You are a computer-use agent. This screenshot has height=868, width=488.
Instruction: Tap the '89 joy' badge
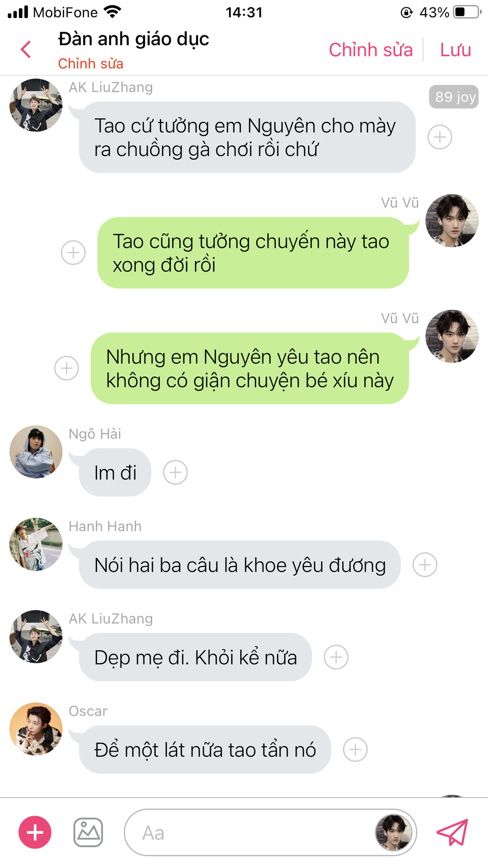coord(454,97)
